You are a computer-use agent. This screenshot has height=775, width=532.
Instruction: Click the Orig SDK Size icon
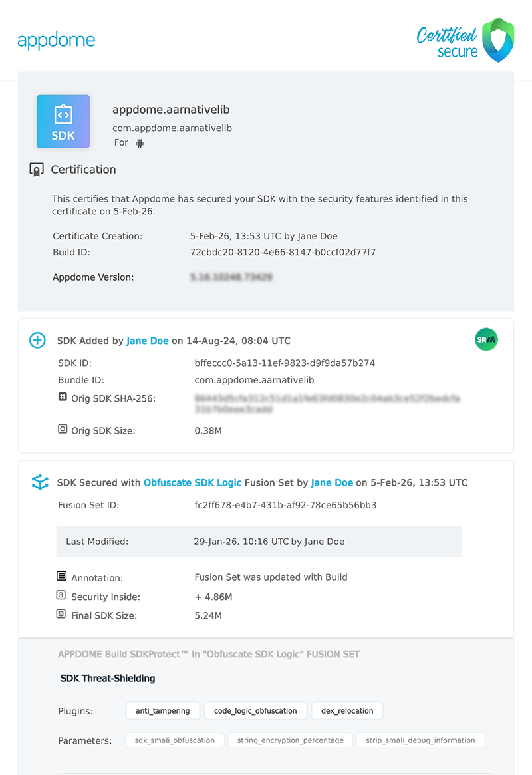click(x=63, y=430)
